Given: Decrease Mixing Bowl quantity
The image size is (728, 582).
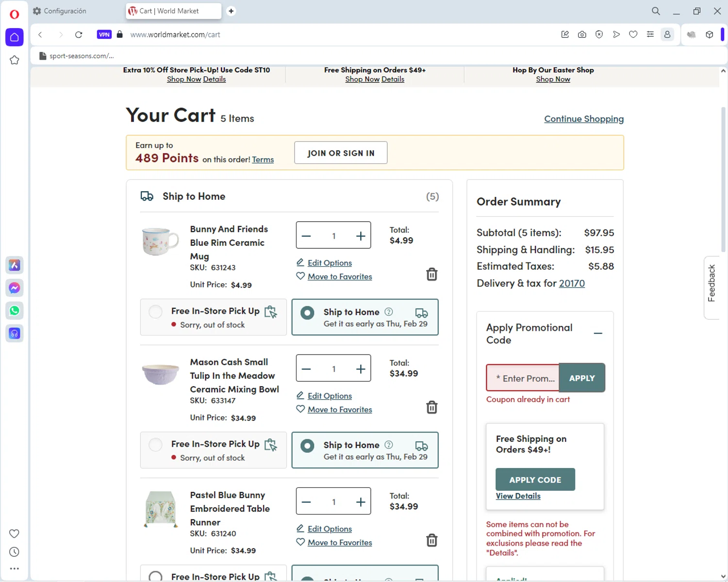Looking at the screenshot, I should (306, 369).
